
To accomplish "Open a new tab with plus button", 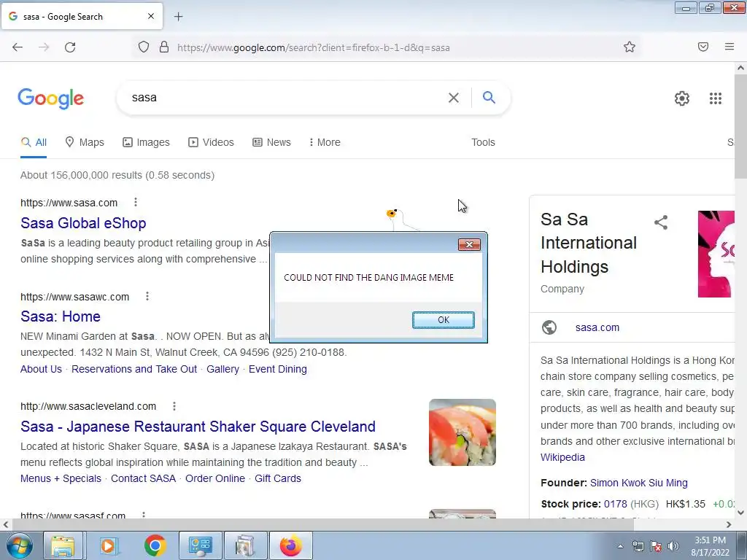I will click(179, 17).
